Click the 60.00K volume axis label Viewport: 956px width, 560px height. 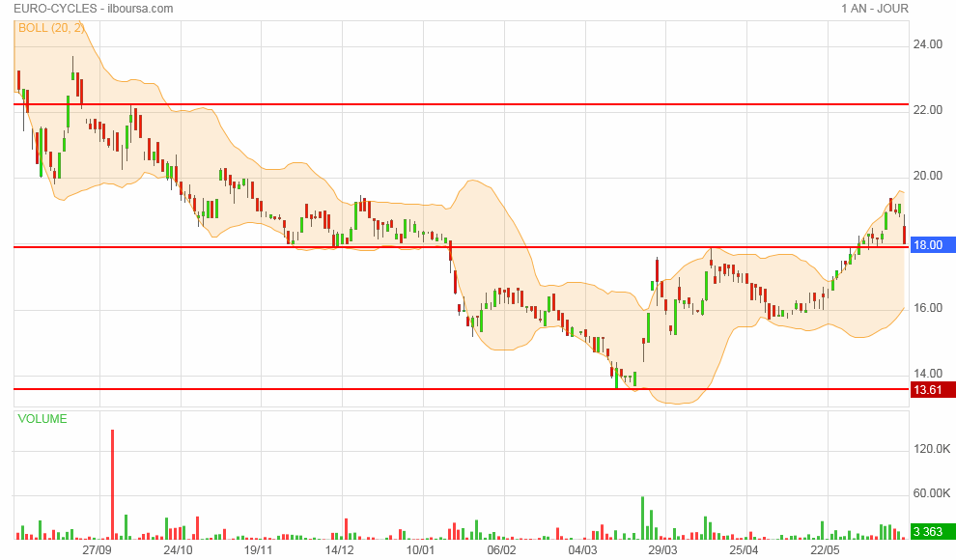932,493
